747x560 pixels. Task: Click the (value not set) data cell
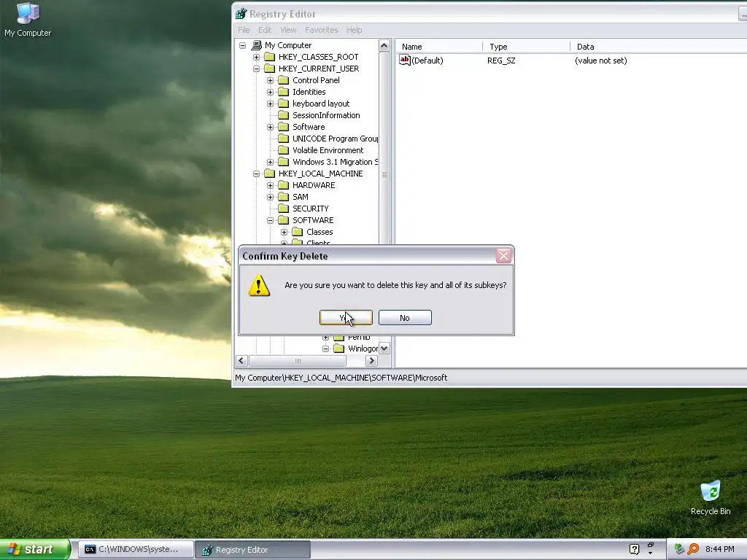(x=601, y=61)
